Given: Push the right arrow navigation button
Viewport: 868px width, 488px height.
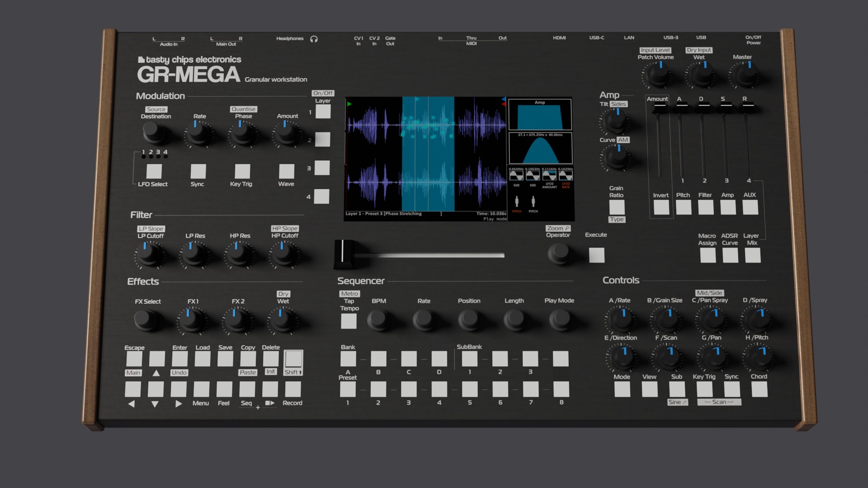Looking at the screenshot, I should 179,389.
